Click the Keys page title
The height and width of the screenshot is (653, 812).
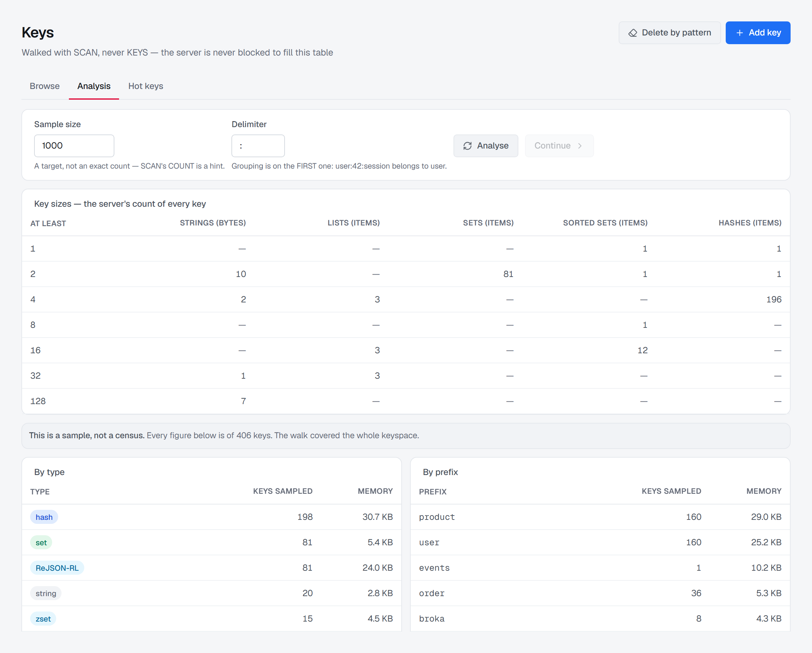pos(38,33)
